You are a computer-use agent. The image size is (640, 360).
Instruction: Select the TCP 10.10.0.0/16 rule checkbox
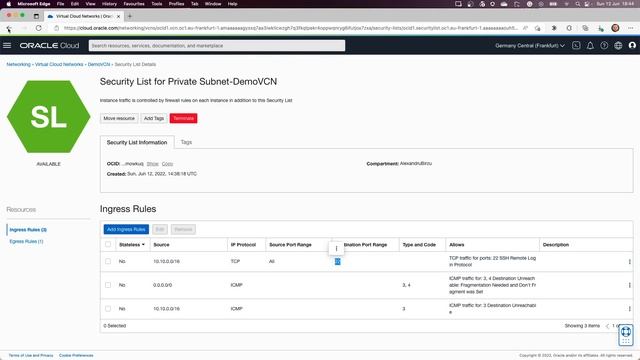108,261
